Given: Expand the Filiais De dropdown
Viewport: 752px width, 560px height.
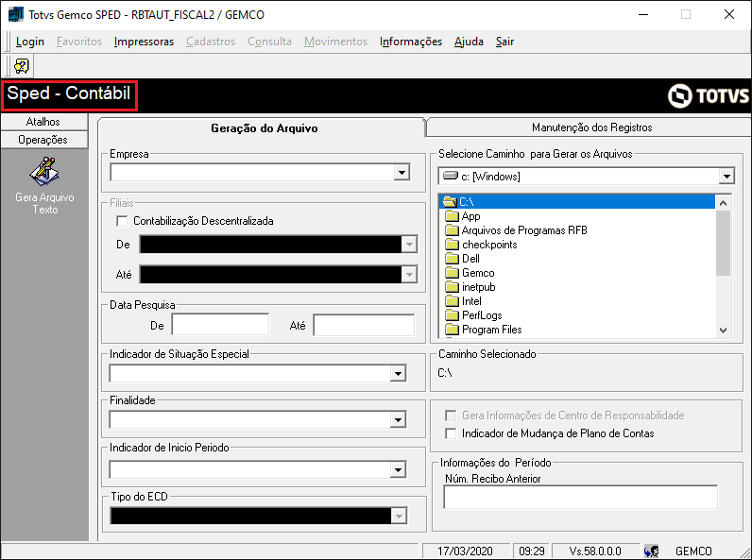Looking at the screenshot, I should tap(409, 245).
